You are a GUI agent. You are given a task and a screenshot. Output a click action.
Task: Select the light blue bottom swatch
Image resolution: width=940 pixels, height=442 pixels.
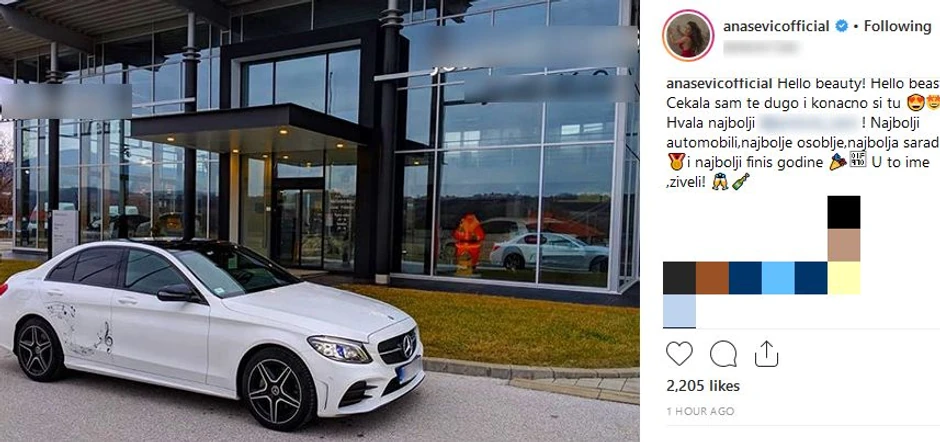coord(679,311)
